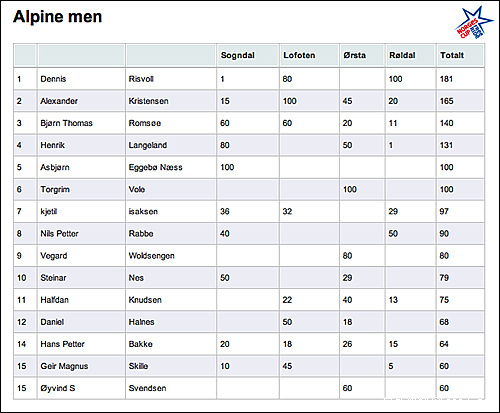Select the Totalt column header

pos(452,55)
